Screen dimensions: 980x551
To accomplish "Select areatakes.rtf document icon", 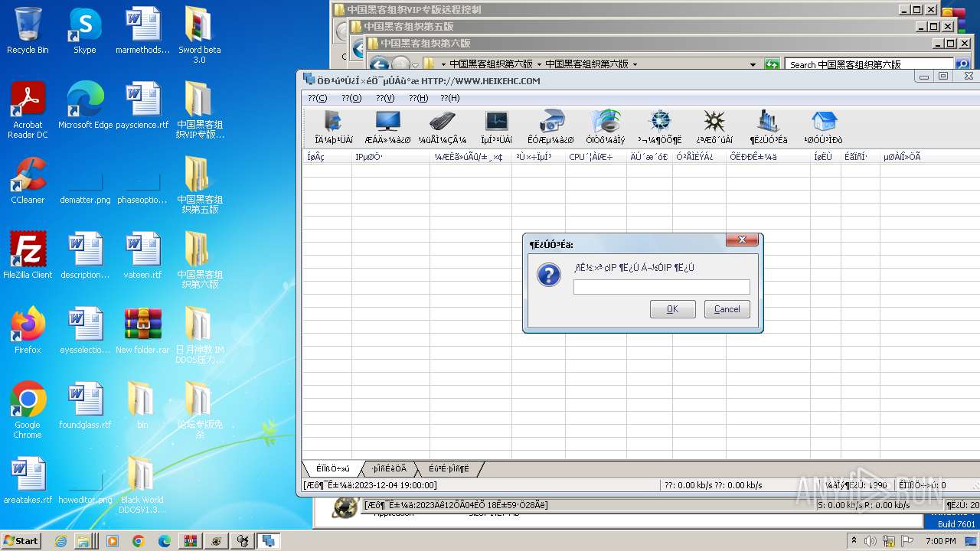I will [28, 481].
